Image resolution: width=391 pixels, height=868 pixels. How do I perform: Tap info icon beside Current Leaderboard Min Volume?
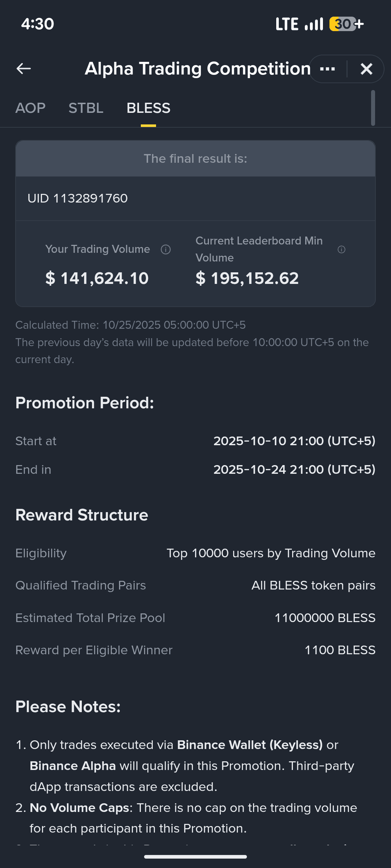click(x=341, y=250)
